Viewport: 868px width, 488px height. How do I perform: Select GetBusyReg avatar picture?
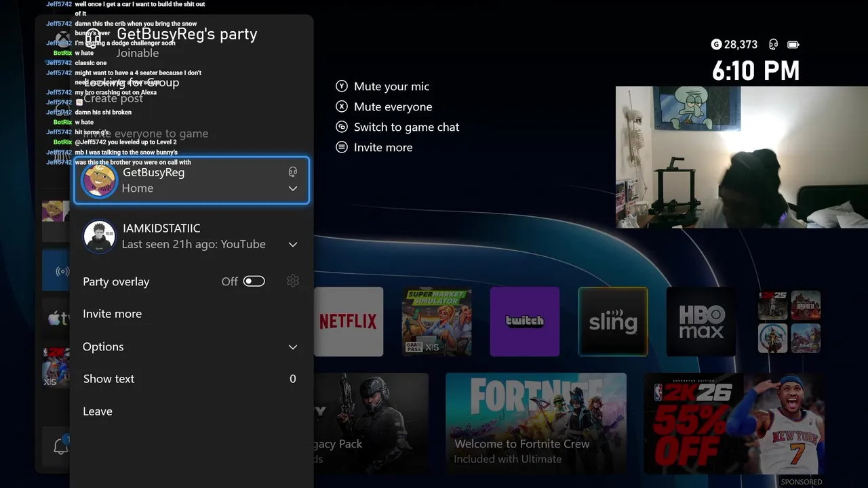[x=100, y=180]
